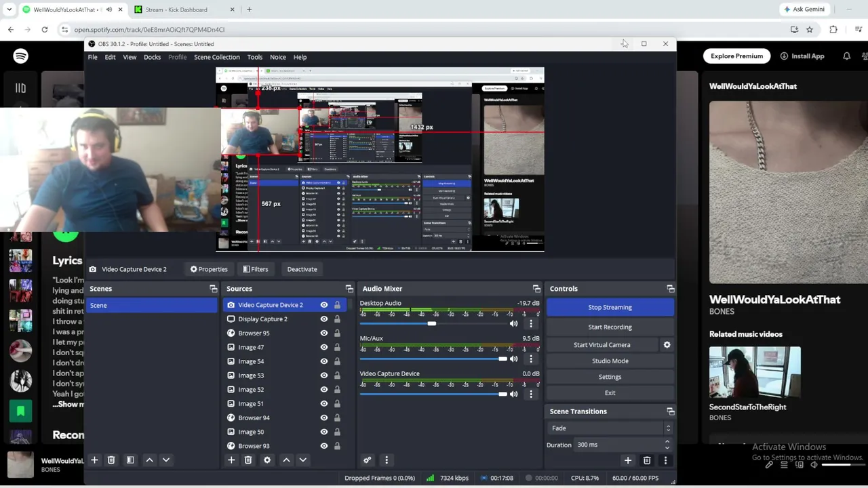Viewport: 868px width, 488px height.
Task: Open Advanced Audio Properties gear in mixer
Action: pyautogui.click(x=368, y=460)
